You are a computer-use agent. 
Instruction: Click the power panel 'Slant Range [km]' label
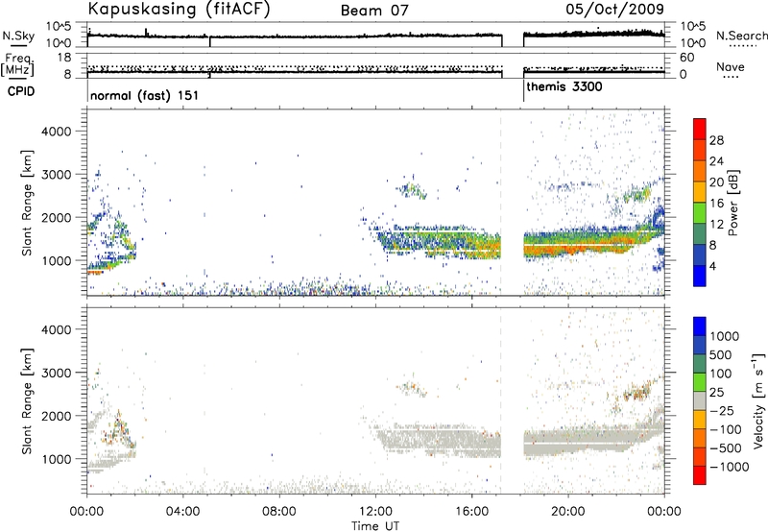tap(27, 203)
